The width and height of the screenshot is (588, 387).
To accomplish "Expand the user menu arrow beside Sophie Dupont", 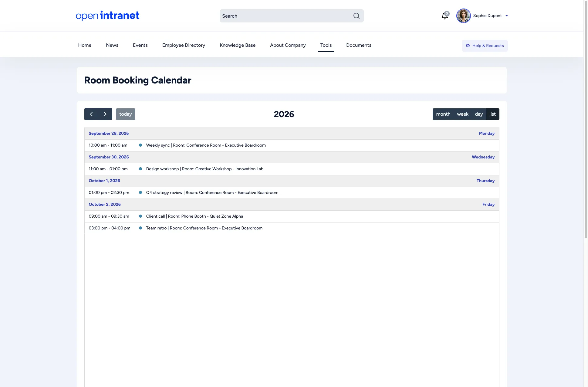I will tap(507, 16).
